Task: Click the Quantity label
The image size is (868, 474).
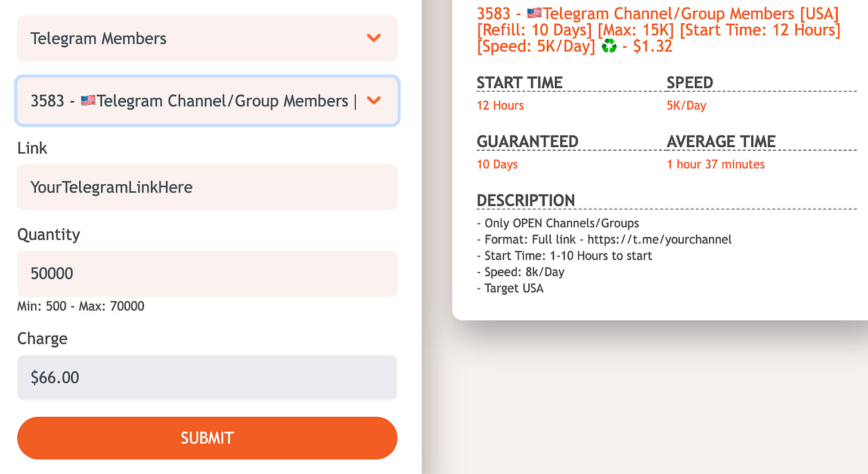Action: pos(48,235)
